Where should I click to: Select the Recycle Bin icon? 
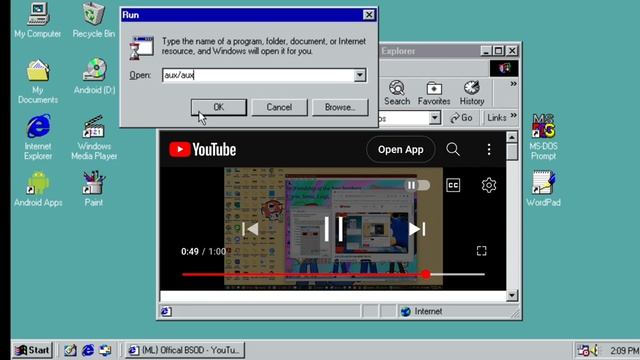click(93, 20)
